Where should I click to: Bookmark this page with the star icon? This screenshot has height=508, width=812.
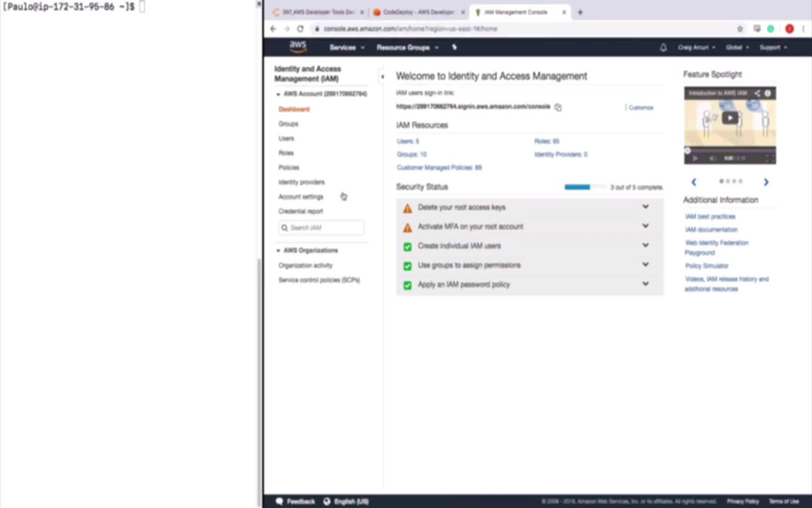click(740, 29)
